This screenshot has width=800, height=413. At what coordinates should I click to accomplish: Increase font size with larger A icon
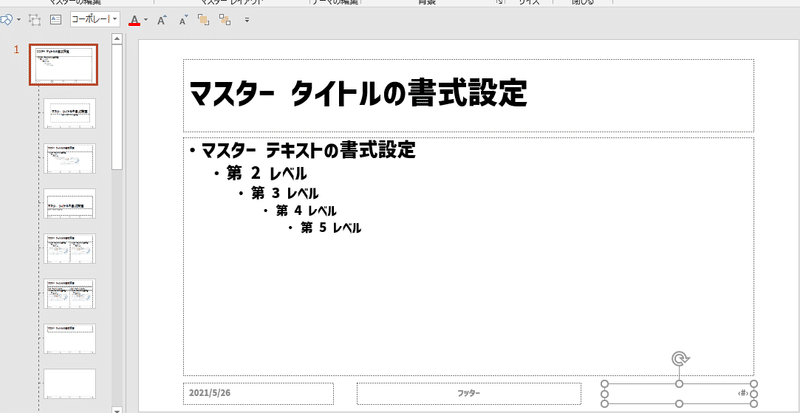coord(162,20)
